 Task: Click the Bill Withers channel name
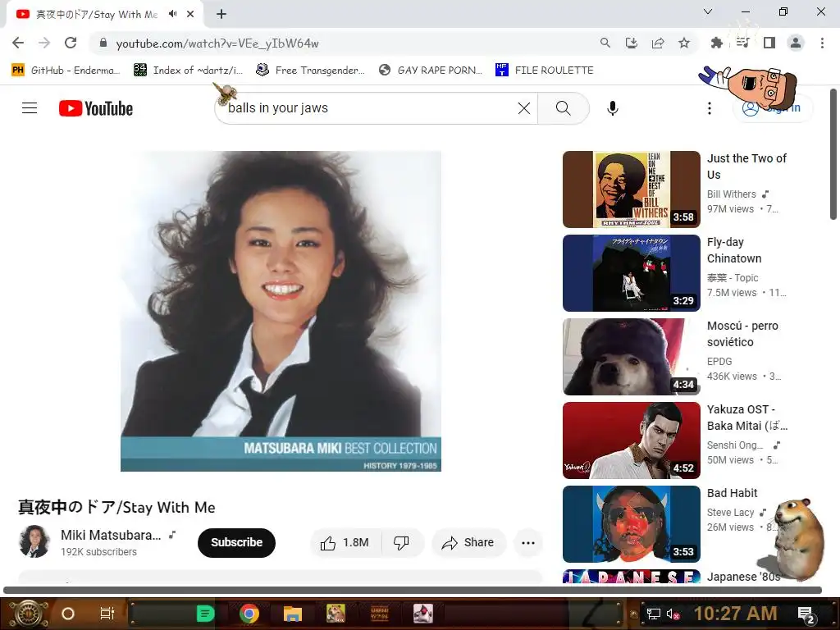click(731, 194)
